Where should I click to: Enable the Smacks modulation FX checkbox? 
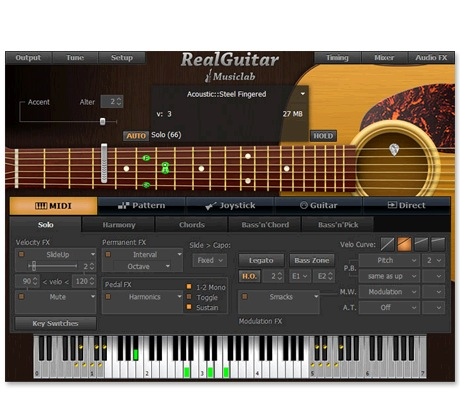pos(245,296)
